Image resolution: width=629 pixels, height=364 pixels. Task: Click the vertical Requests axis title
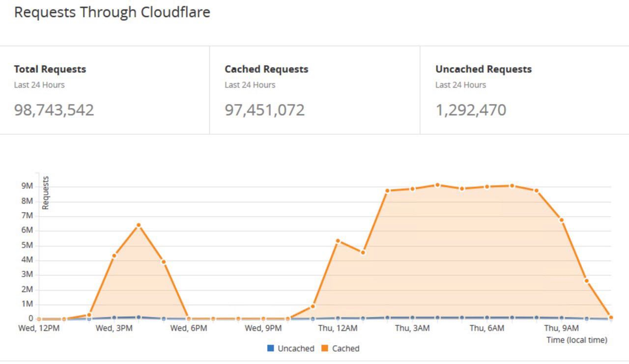[46, 193]
